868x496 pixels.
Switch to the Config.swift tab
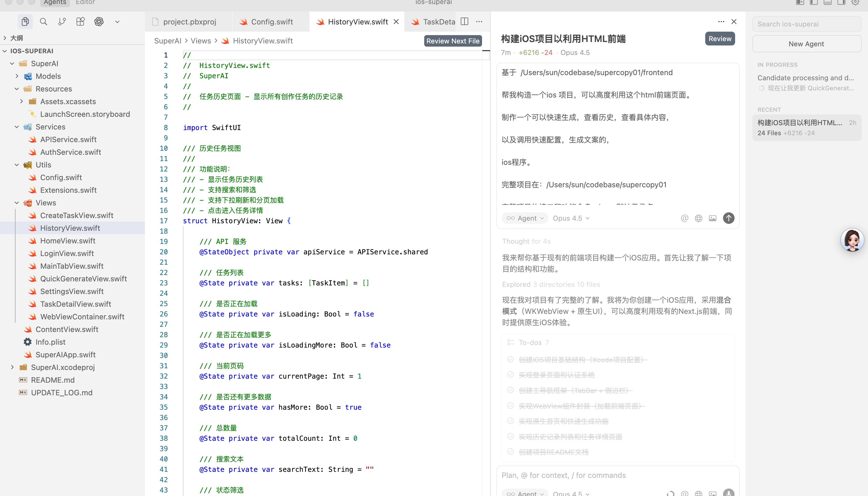pos(272,22)
